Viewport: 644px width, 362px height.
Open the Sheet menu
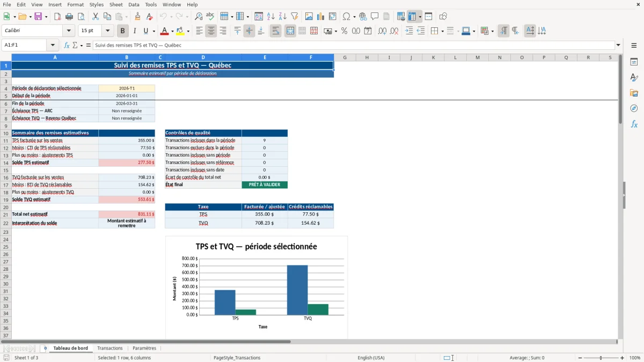pyautogui.click(x=116, y=4)
